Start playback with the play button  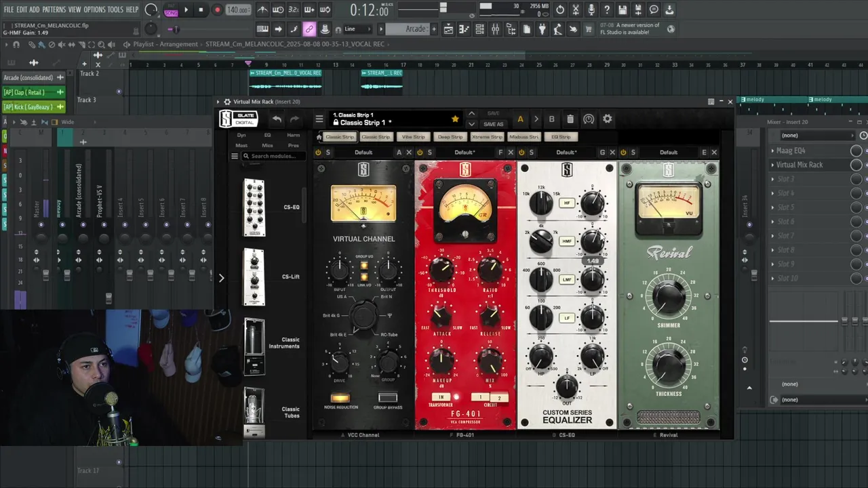click(x=186, y=9)
